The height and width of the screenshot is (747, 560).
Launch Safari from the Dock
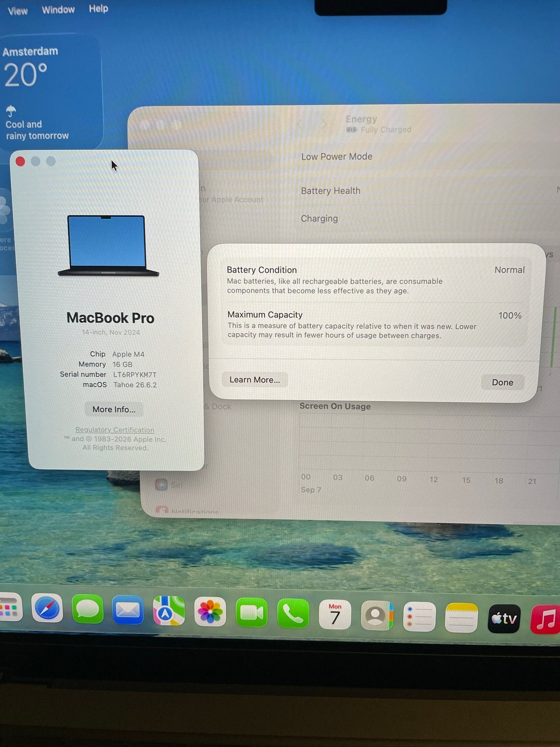(x=47, y=608)
